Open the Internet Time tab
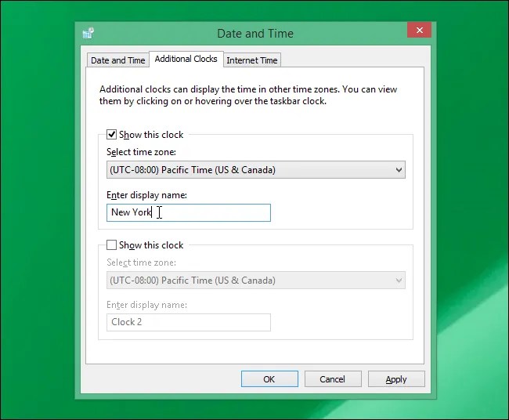Screen dimensions: 509x420 click(252, 60)
